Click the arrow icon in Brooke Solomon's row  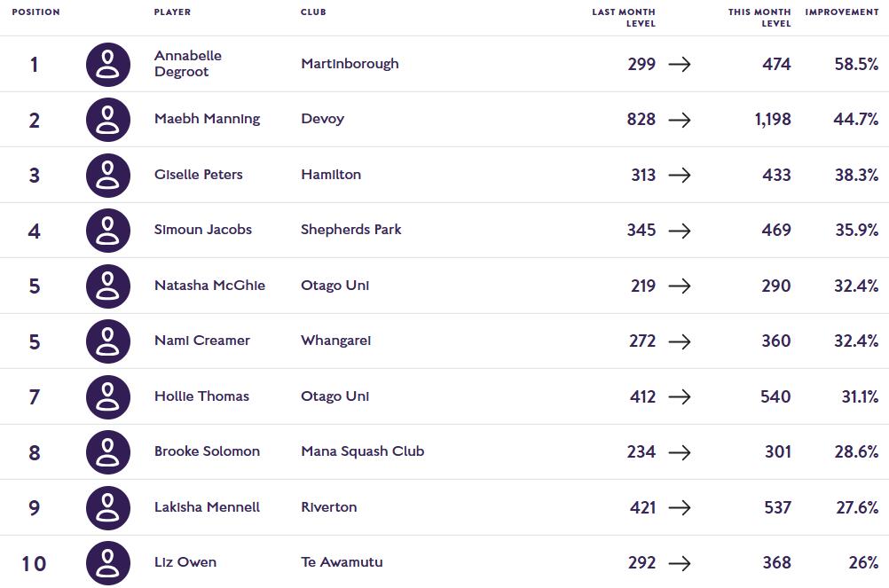pyautogui.click(x=680, y=452)
